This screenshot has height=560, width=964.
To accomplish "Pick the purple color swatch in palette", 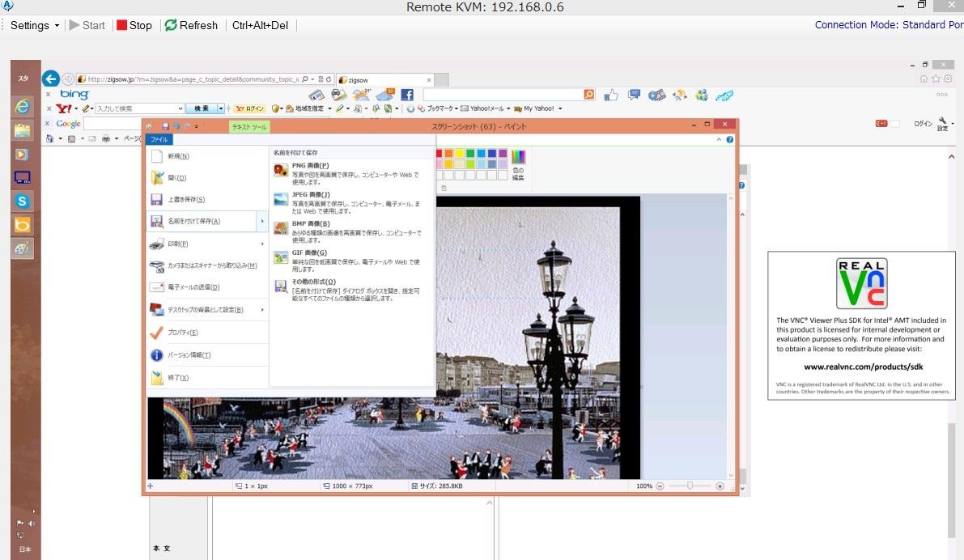I will (x=503, y=153).
